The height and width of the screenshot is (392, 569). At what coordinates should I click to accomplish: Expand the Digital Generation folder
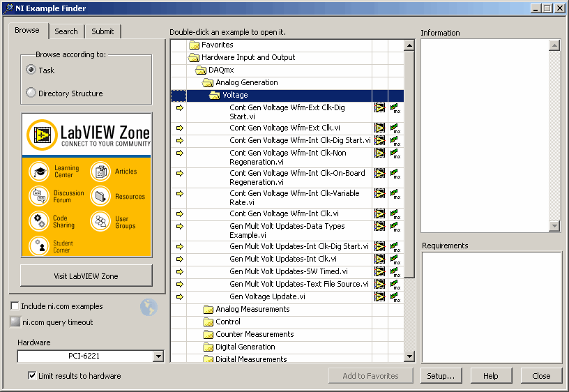pos(208,347)
